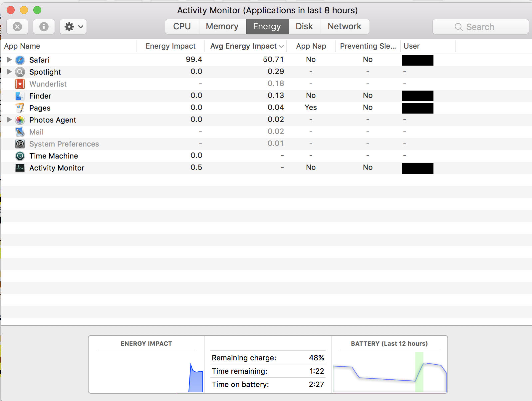
Task: Click the Mail stamp icon
Action: coord(20,132)
